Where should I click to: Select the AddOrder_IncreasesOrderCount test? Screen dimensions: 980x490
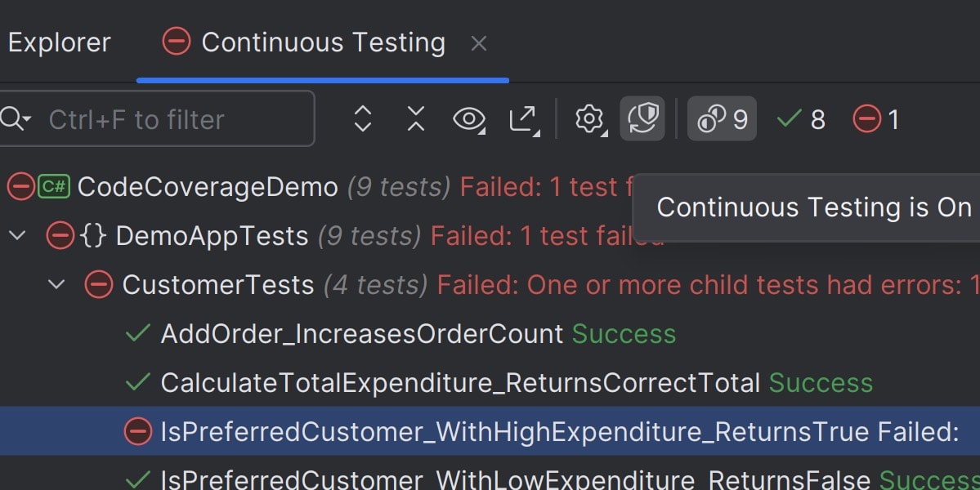click(361, 334)
